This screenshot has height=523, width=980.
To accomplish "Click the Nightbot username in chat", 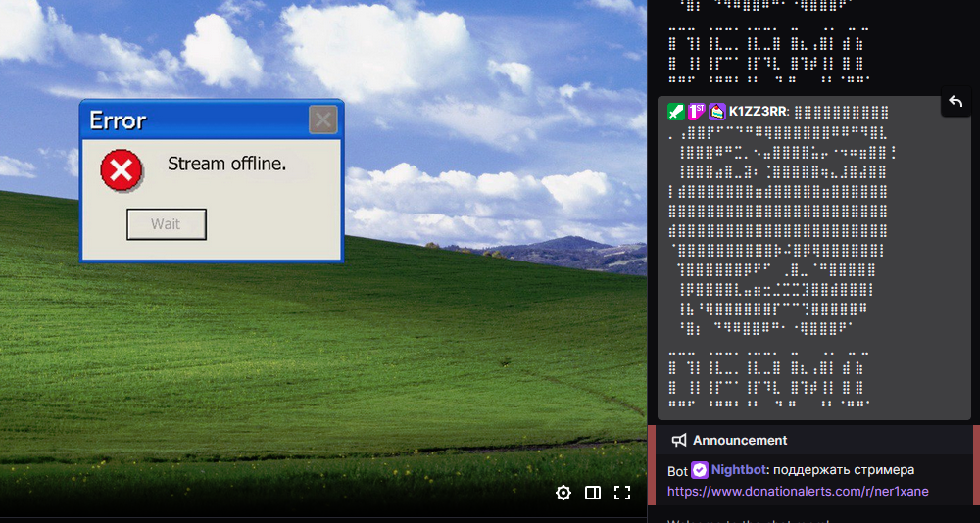I will pyautogui.click(x=738, y=470).
